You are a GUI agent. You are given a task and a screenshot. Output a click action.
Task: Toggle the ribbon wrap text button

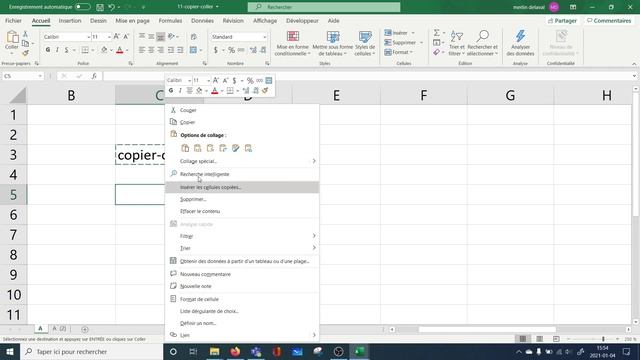(x=193, y=37)
